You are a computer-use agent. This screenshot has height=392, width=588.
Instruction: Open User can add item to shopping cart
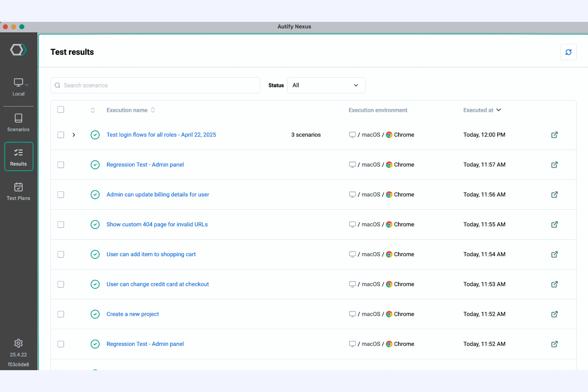pos(151,254)
